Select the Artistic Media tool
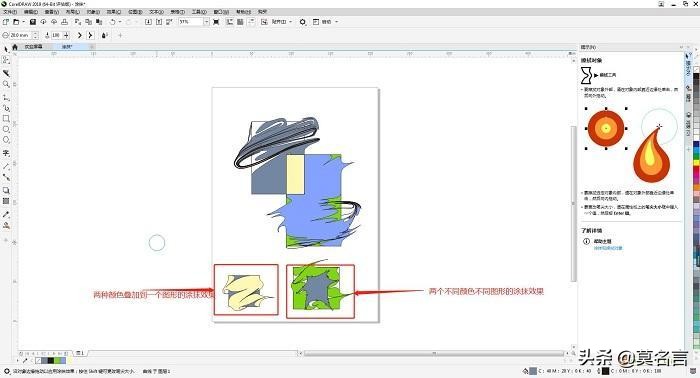The image size is (700, 378). (6, 108)
